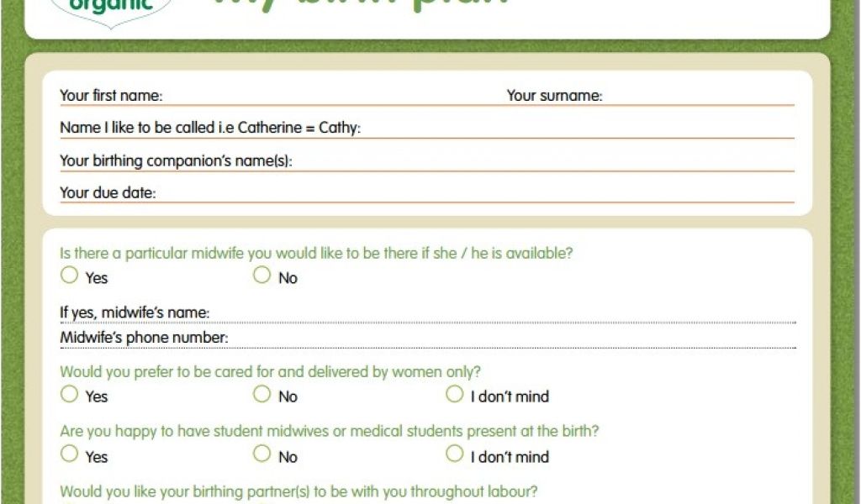Select No for student midwives present

pos(262,454)
